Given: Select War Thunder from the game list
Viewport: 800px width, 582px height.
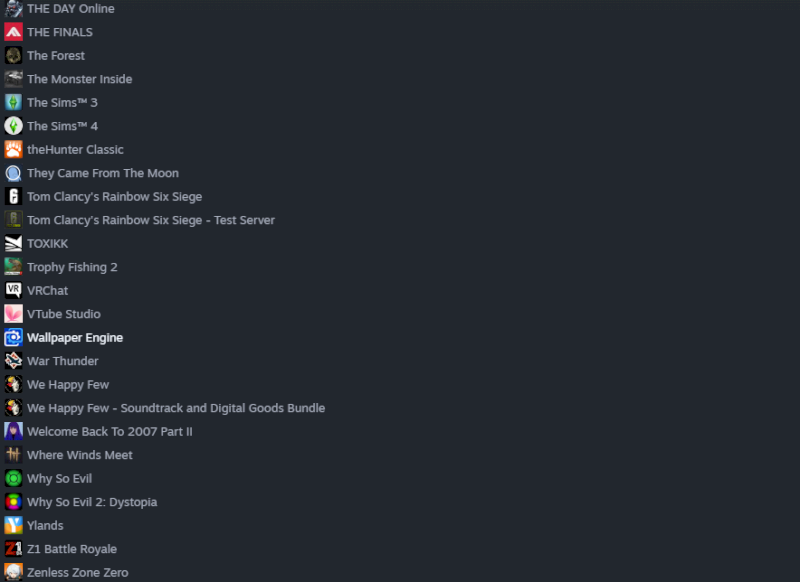Looking at the screenshot, I should pos(62,361).
